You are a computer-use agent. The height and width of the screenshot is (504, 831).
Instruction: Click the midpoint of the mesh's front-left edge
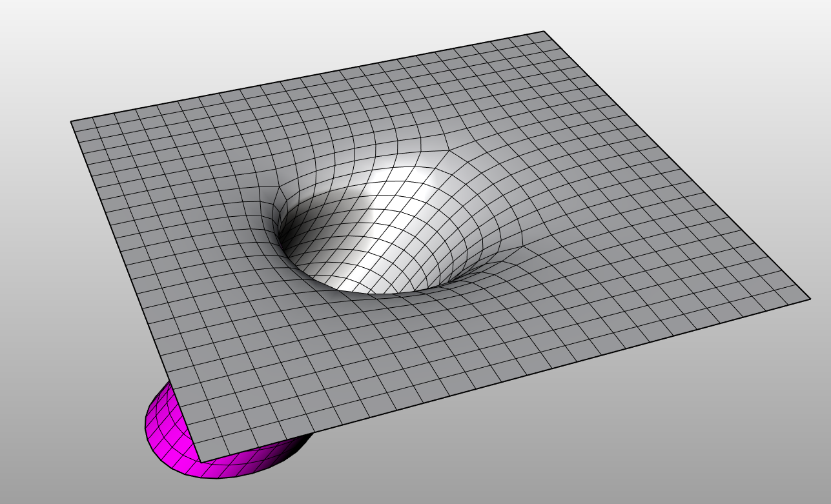point(136,291)
